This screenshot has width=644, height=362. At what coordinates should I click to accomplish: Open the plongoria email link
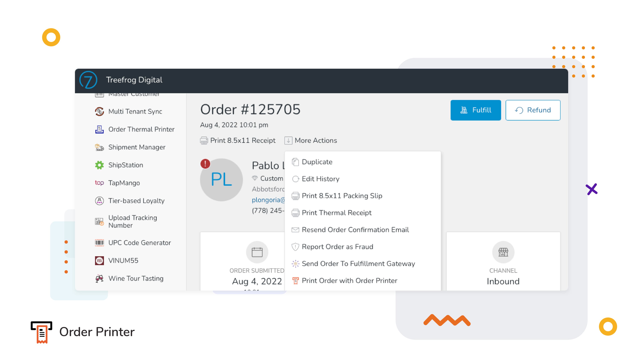click(x=268, y=200)
